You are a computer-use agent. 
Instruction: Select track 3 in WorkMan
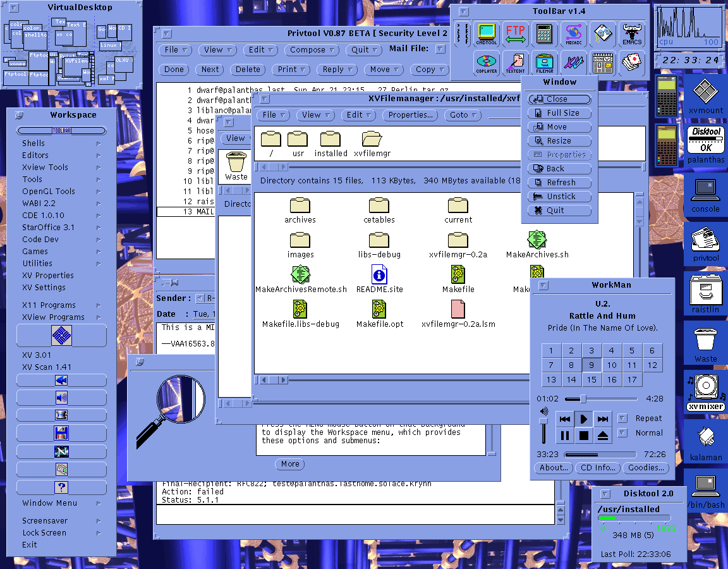(591, 351)
